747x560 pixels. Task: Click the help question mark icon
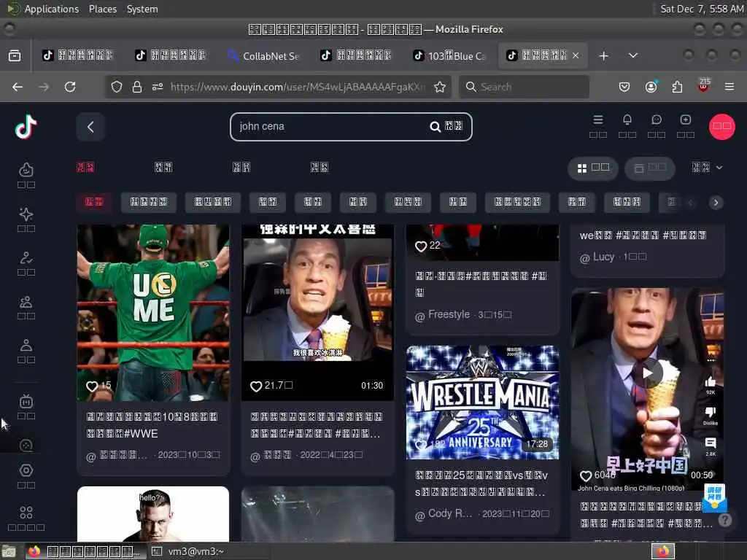[725, 520]
